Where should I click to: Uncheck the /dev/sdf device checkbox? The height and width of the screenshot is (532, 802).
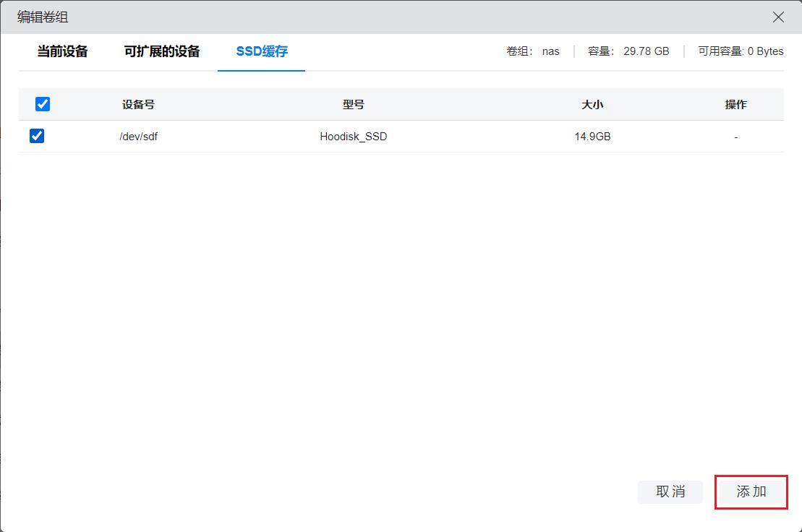click(x=37, y=136)
